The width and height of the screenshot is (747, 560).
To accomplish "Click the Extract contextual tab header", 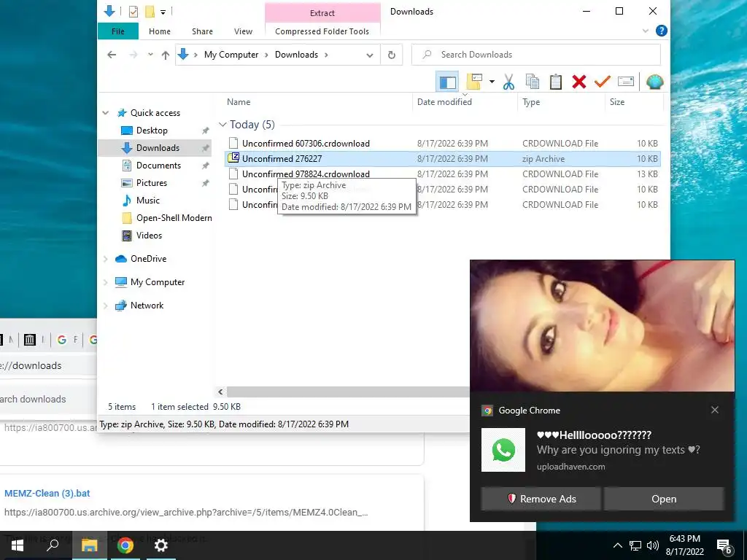I will click(322, 13).
